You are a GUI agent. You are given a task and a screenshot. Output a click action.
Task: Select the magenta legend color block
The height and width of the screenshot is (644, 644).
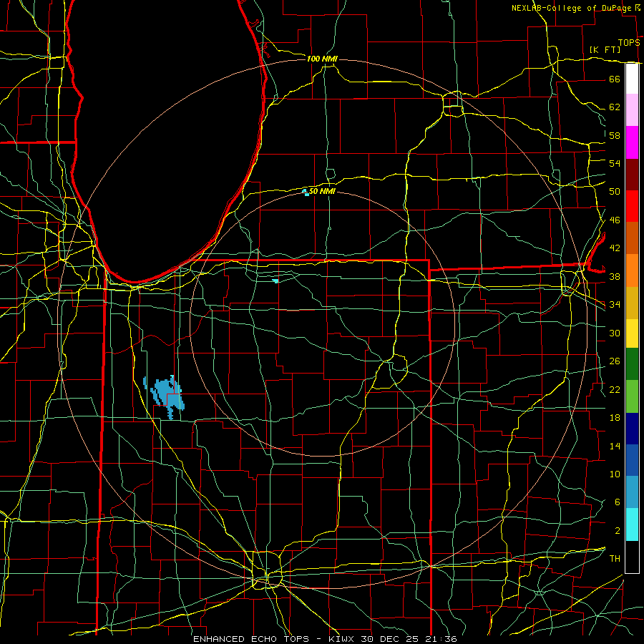[632, 142]
